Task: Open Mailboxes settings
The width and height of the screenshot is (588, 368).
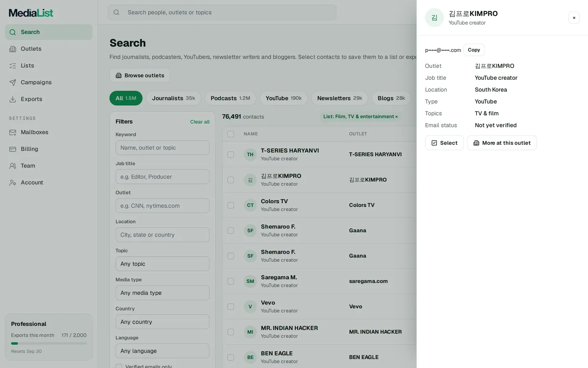Action: click(x=49, y=132)
